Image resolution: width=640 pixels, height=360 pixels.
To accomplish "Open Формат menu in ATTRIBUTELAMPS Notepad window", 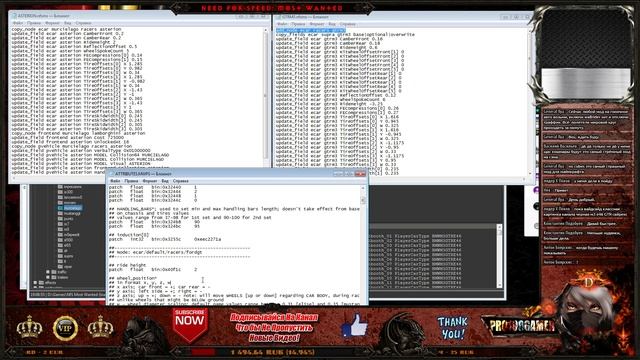I will (150, 181).
